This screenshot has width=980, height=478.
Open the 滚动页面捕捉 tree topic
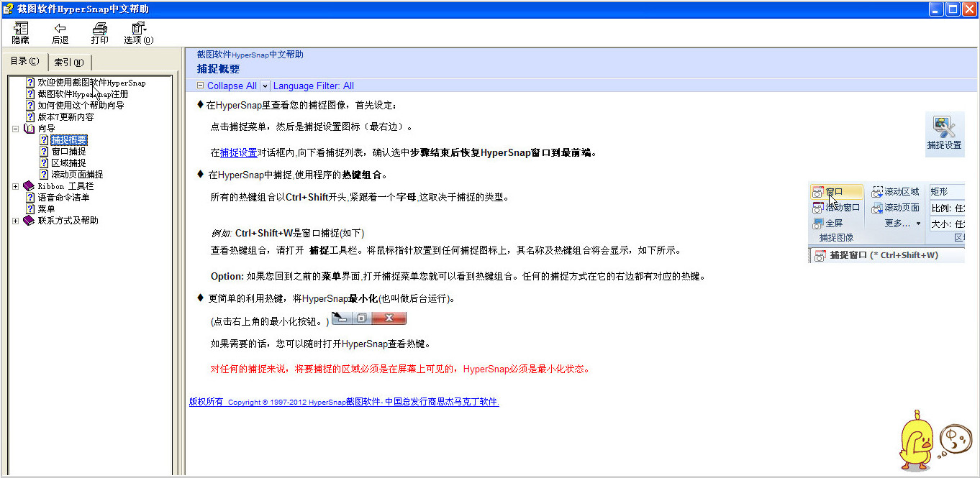pyautogui.click(x=77, y=175)
